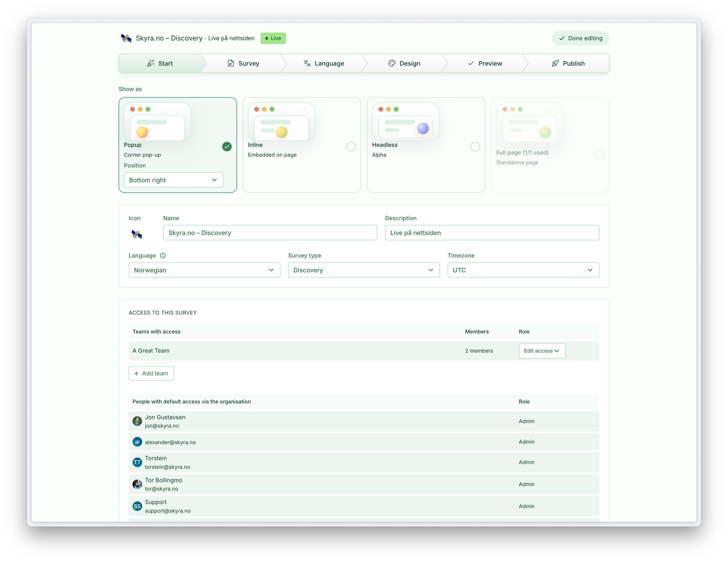Image resolution: width=728 pixels, height=562 pixels.
Task: Click the survey icon under Icon label
Action: [137, 234]
